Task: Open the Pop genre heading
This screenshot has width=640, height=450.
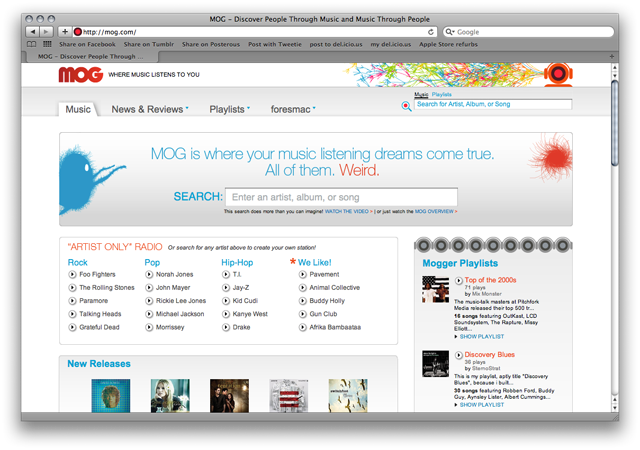Action: coord(152,263)
